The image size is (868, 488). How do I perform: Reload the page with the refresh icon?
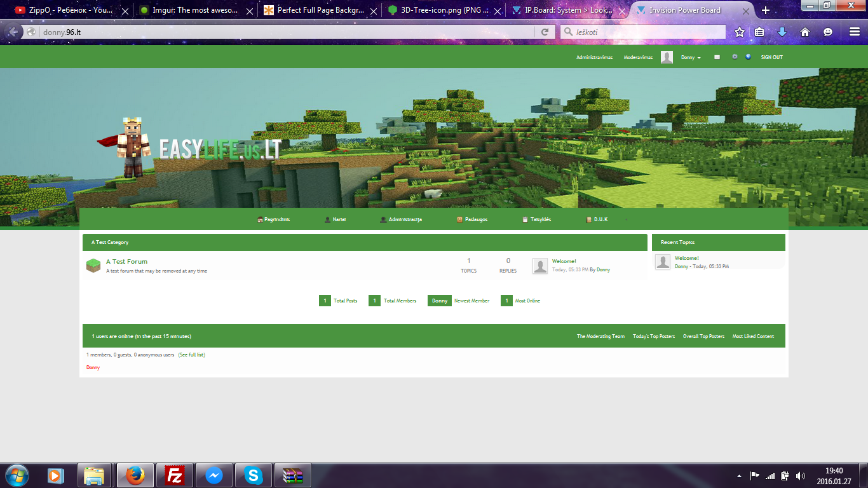(x=545, y=32)
